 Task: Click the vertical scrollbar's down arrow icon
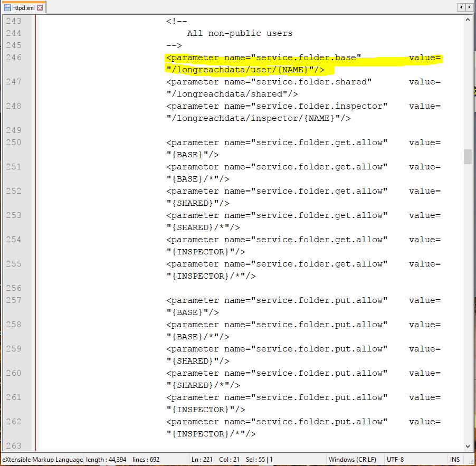(x=468, y=446)
